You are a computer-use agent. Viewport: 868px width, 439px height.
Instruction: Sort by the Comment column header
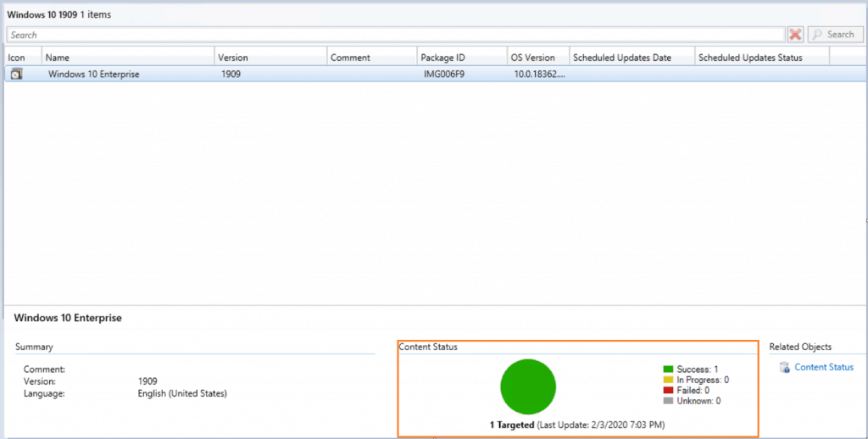(372, 58)
